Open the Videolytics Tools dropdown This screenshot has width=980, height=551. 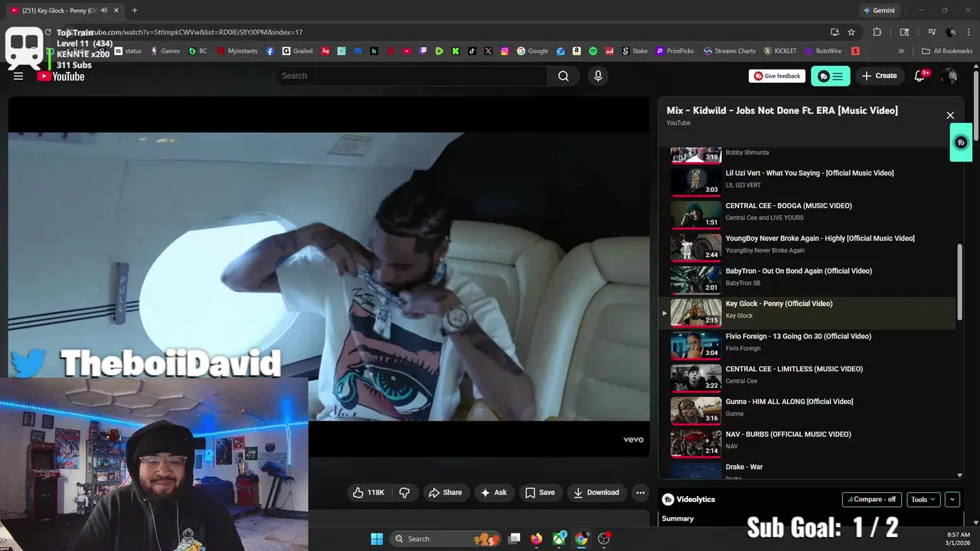924,500
